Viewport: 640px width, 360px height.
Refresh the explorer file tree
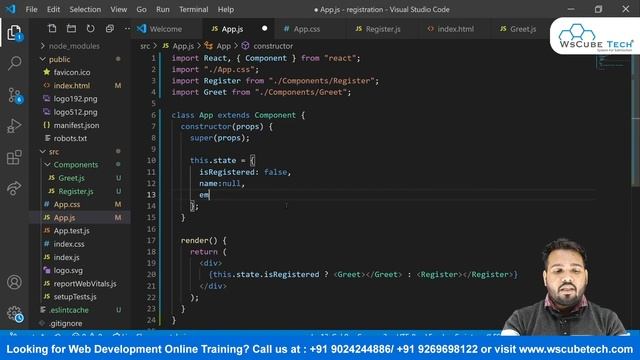coord(91,29)
